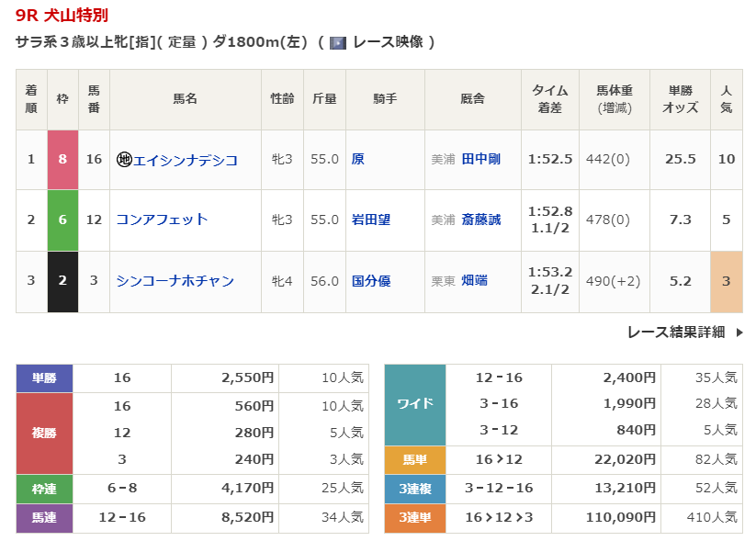This screenshot has width=756, height=541.
Task: Open trainer 斎藤誠 profile
Action: [480, 220]
